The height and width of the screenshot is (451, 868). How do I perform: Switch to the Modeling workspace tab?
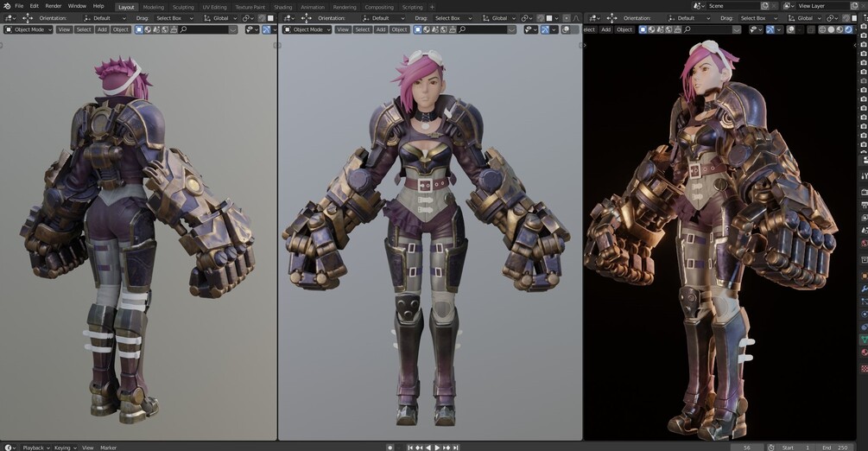pos(154,7)
